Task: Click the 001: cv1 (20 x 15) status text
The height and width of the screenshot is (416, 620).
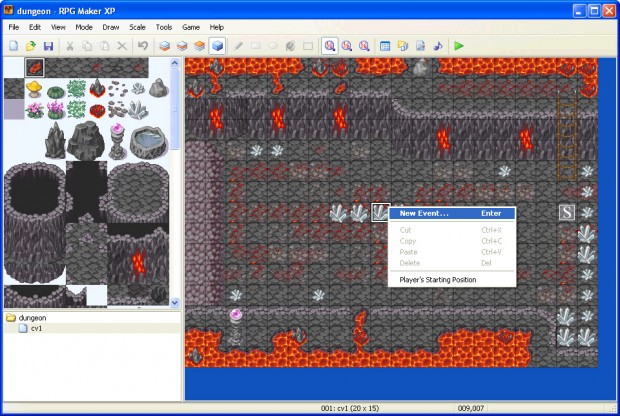Action: click(350, 408)
